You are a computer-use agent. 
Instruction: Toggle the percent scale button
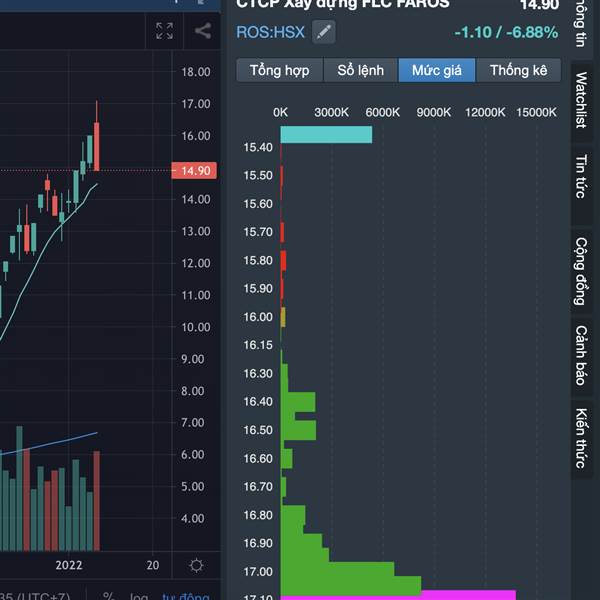108,596
